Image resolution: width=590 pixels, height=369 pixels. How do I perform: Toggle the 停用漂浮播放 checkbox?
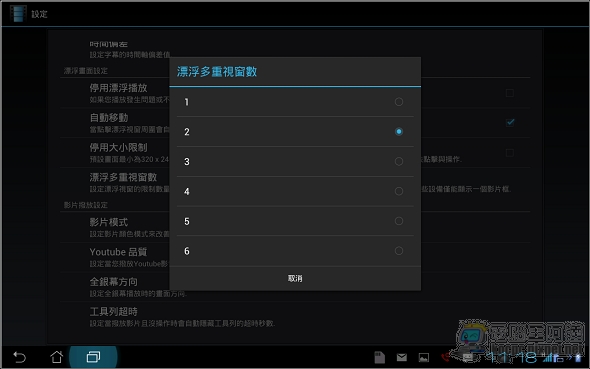(x=510, y=93)
